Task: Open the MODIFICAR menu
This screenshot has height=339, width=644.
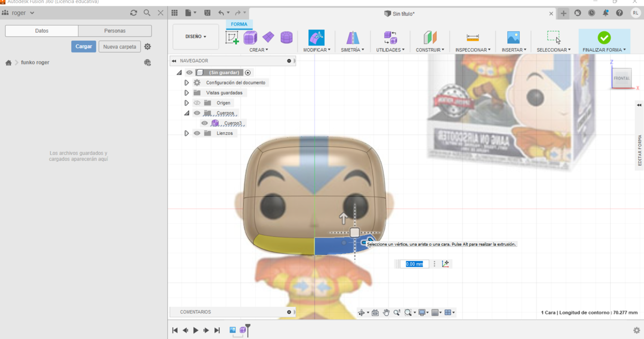Action: pos(317,50)
